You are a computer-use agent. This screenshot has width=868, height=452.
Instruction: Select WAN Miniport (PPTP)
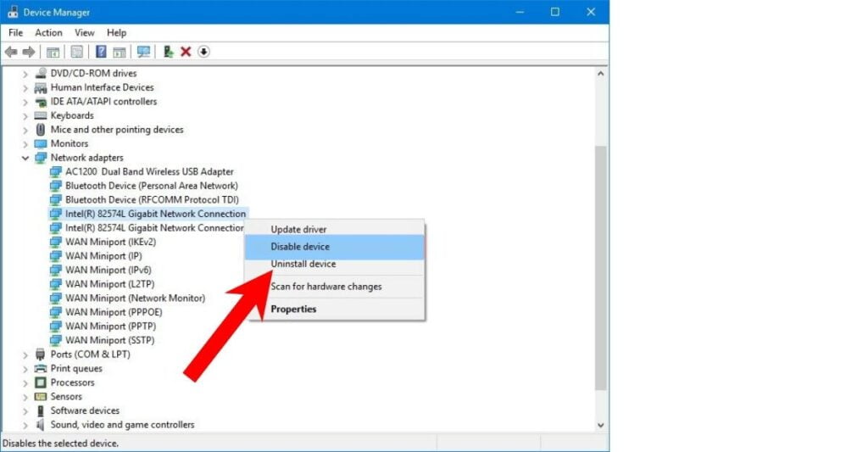point(110,326)
